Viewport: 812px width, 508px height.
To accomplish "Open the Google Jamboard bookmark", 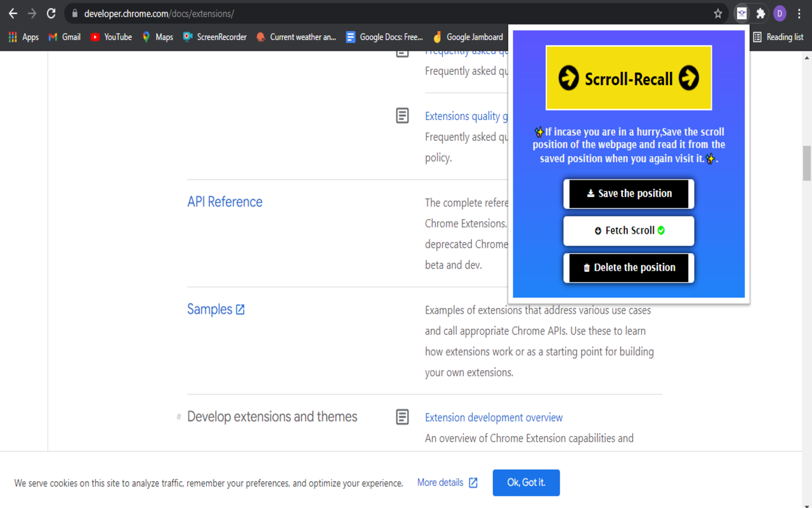I will tap(468, 37).
